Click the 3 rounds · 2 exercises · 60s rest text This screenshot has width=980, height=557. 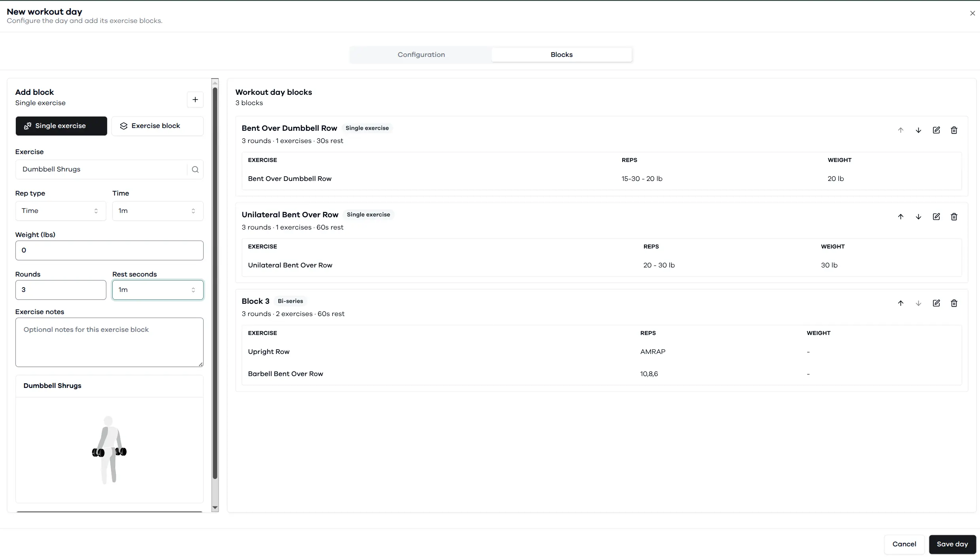tap(293, 314)
